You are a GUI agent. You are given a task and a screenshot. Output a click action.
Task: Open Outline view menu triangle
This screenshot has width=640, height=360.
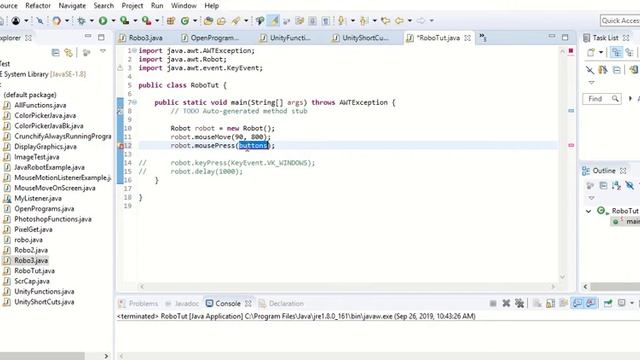pos(591,198)
